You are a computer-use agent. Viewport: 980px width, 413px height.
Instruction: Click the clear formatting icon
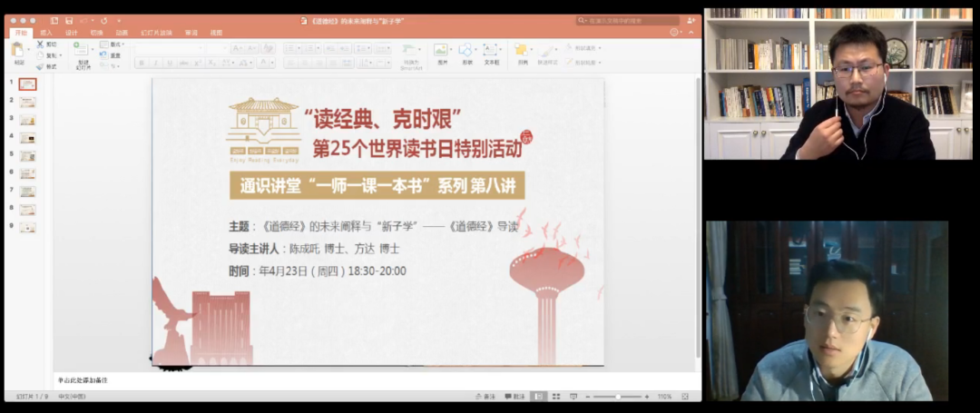point(268,48)
